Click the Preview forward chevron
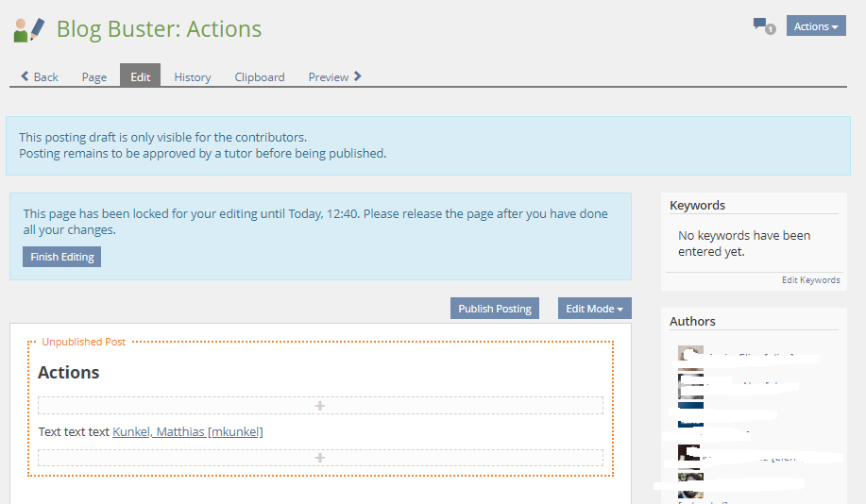The width and height of the screenshot is (866, 504). tap(357, 76)
